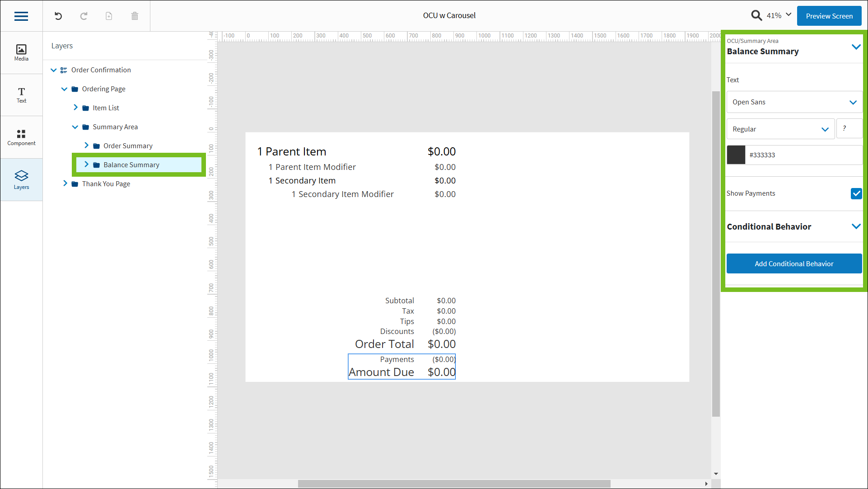Open the Media panel
The width and height of the screenshot is (868, 489).
point(21,52)
